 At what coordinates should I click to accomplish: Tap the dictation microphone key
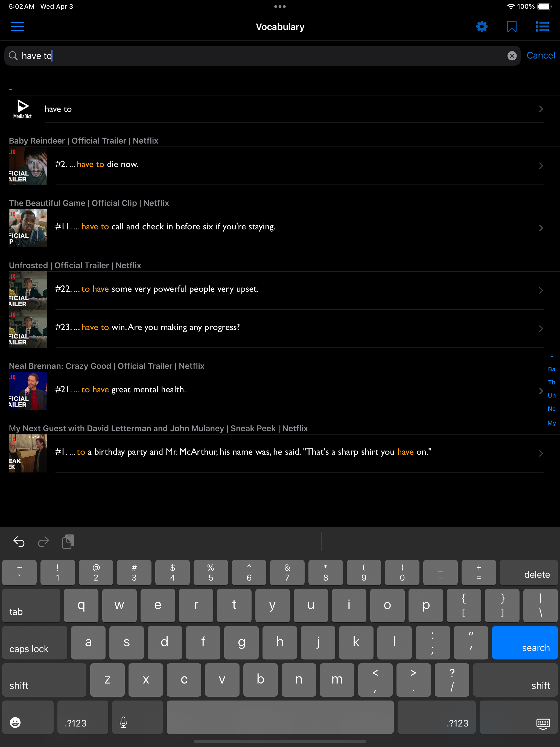pyautogui.click(x=138, y=717)
